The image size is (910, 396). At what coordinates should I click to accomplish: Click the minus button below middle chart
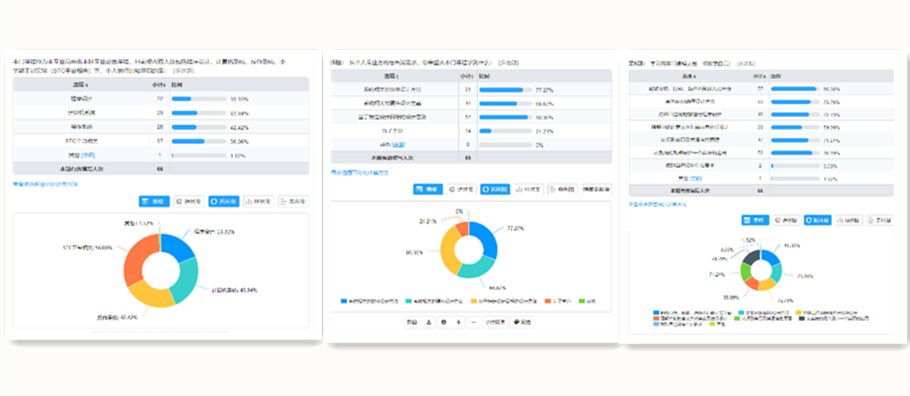(x=474, y=322)
